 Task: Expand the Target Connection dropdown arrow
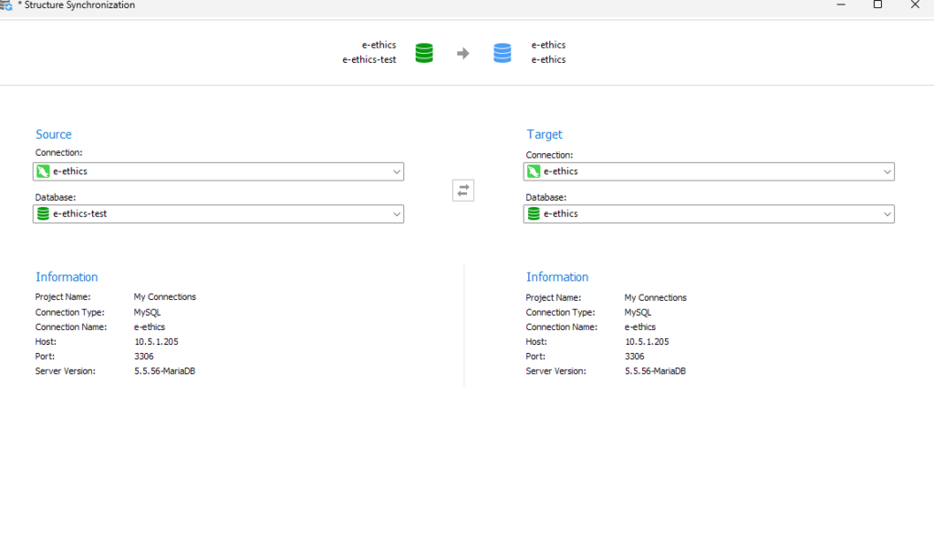click(x=887, y=171)
